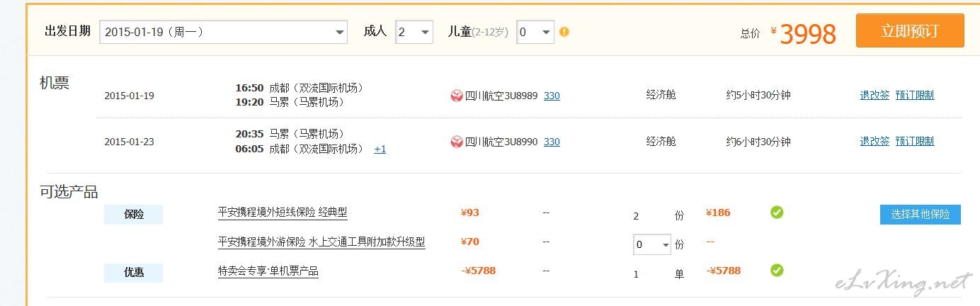Click the orange child-age info icon
Viewport: 980px width, 306px height.
[564, 32]
